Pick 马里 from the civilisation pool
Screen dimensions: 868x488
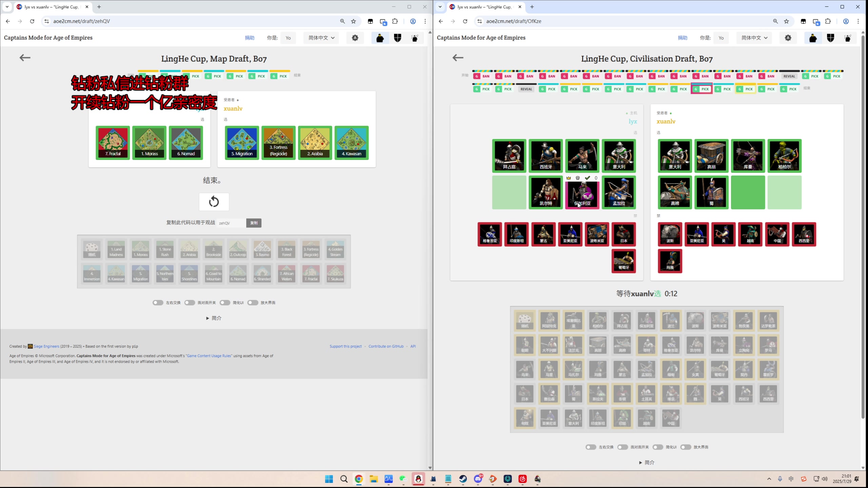tap(549, 369)
